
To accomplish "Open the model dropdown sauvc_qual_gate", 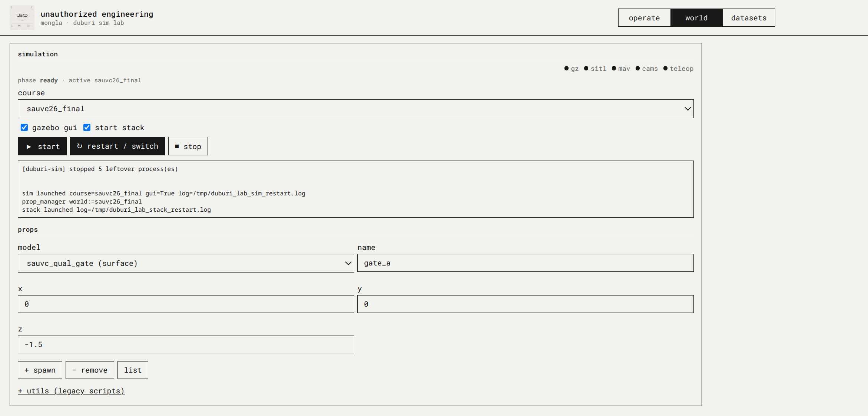I will [x=186, y=263].
